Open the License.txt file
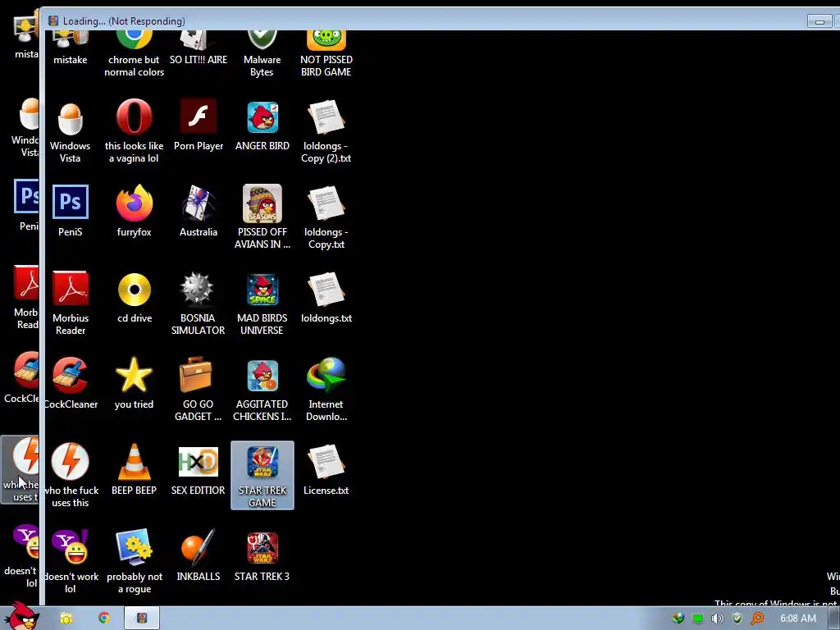Screen dimensions: 840x630 click(x=326, y=462)
